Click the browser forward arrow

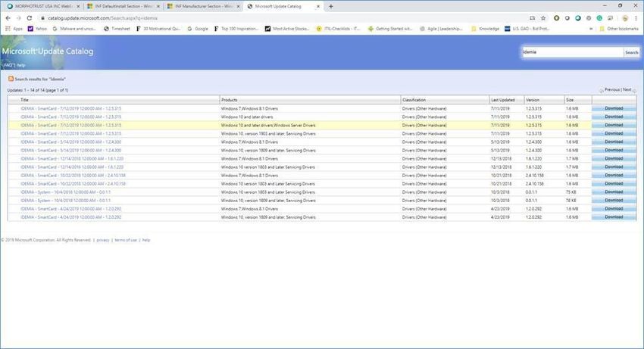(18, 18)
